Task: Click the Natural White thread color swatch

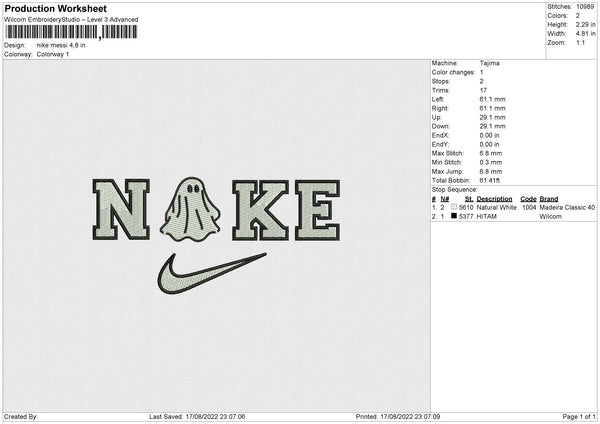Action: pyautogui.click(x=454, y=207)
